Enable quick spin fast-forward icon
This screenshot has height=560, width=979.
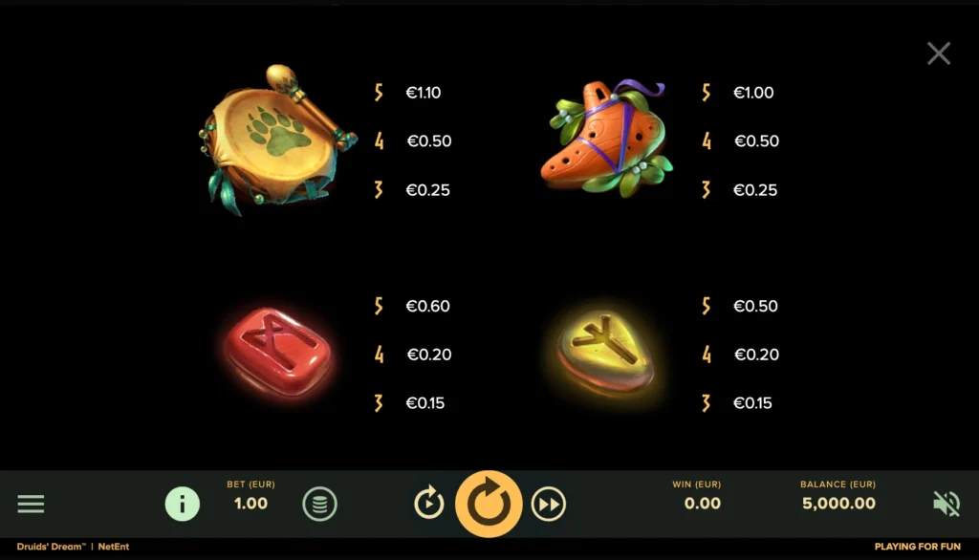coord(548,504)
